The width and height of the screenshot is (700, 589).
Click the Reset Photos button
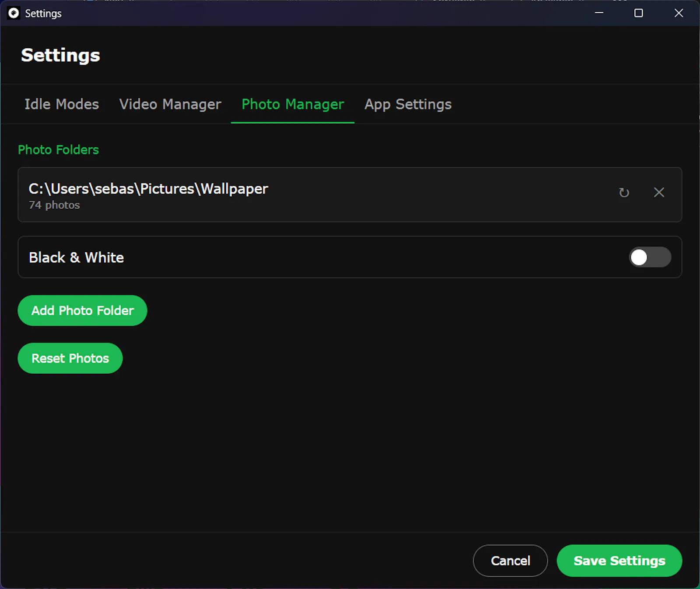tap(70, 358)
